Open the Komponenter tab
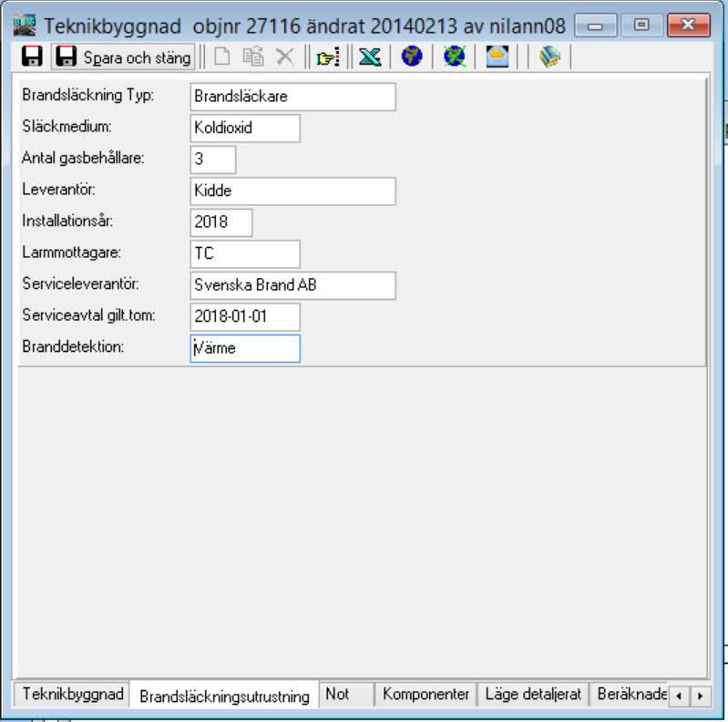This screenshot has height=722, width=728. tap(426, 694)
